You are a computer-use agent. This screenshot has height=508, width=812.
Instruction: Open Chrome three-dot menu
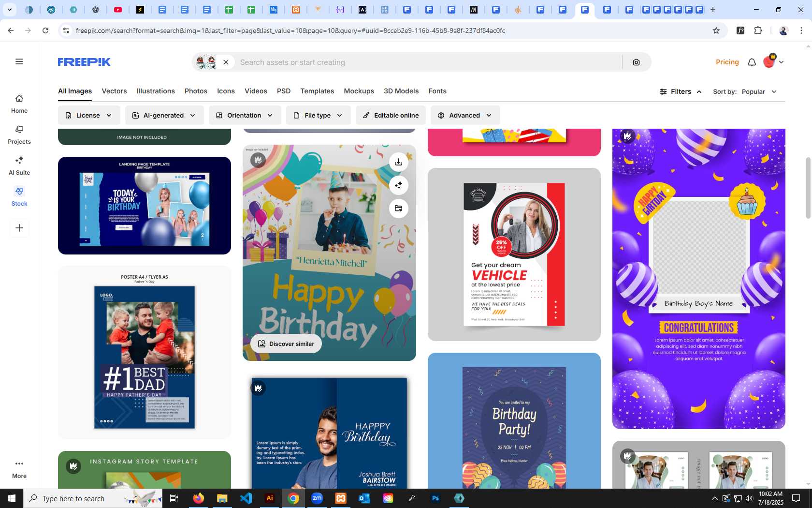click(801, 30)
